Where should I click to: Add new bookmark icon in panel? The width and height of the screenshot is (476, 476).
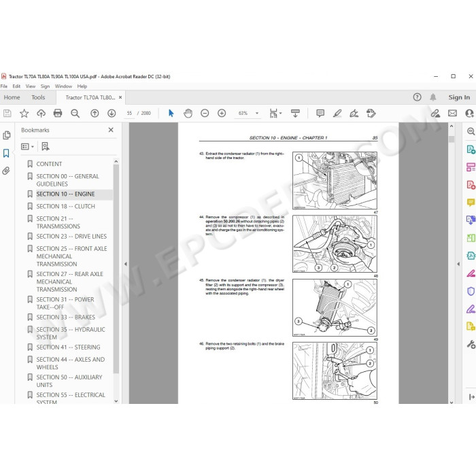(x=46, y=147)
